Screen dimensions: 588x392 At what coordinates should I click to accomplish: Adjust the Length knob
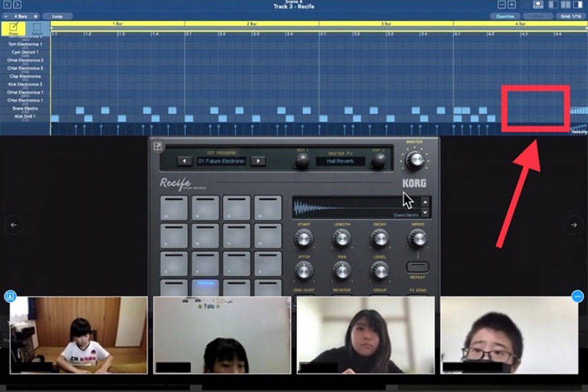pos(342,238)
